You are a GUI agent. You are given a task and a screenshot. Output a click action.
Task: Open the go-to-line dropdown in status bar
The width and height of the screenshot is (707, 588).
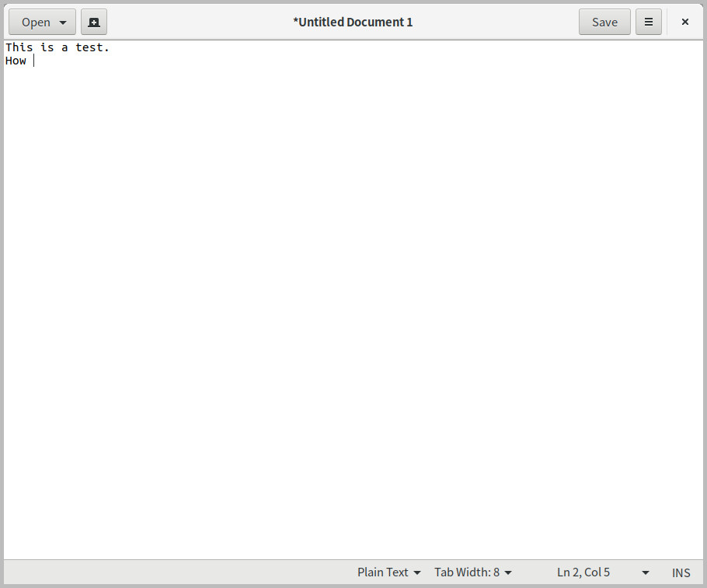645,572
